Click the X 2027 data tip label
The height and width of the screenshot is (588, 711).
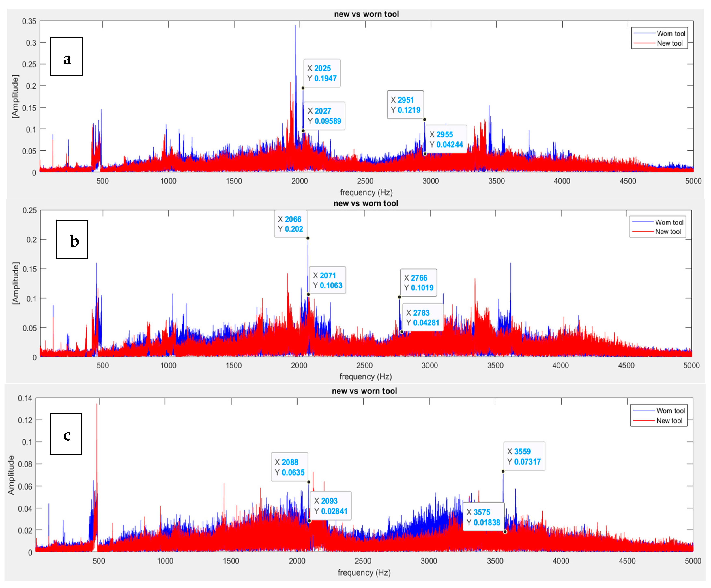pos(324,116)
